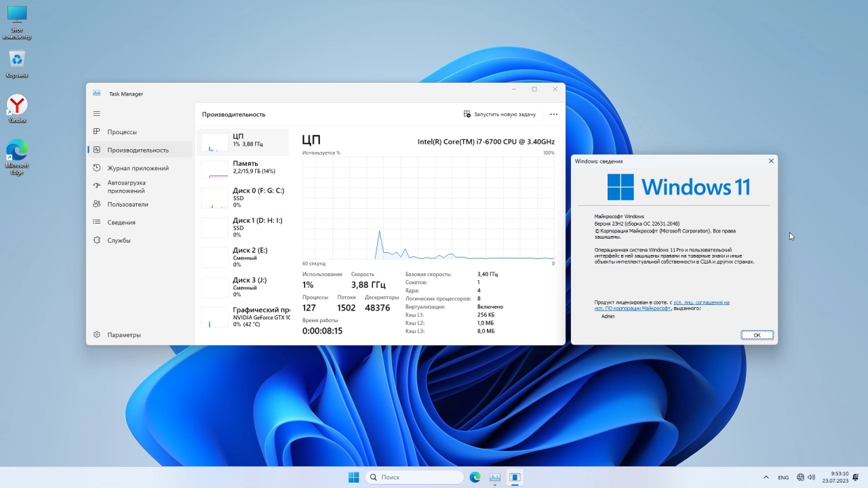The height and width of the screenshot is (488, 868).
Task: Click OK in Windows: сведения dialog
Action: [x=757, y=335]
